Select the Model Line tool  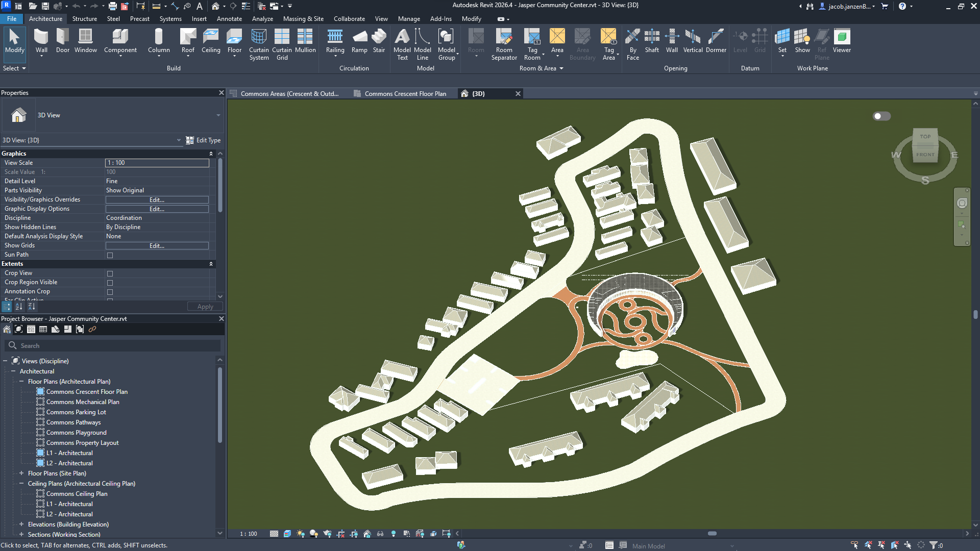pyautogui.click(x=423, y=44)
